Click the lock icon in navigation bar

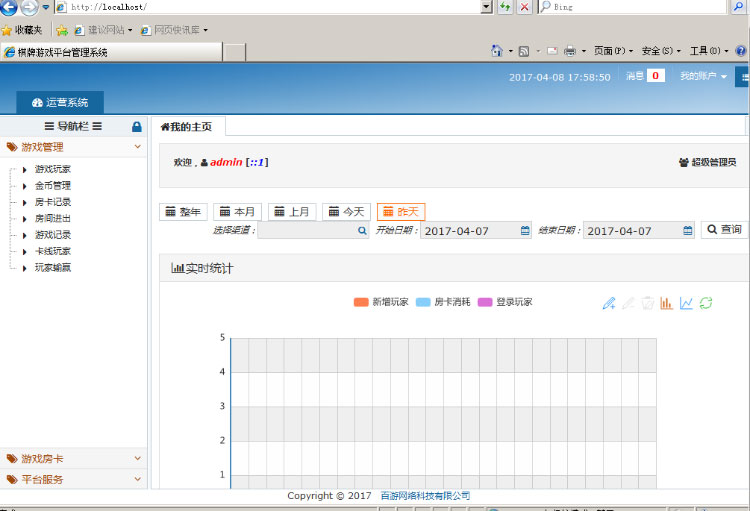point(137,127)
